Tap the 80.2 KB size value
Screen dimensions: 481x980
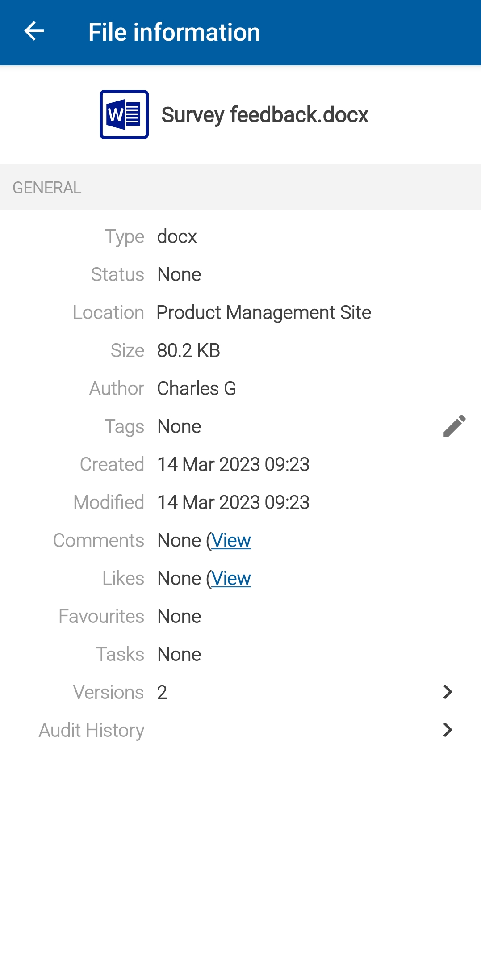[x=188, y=350]
